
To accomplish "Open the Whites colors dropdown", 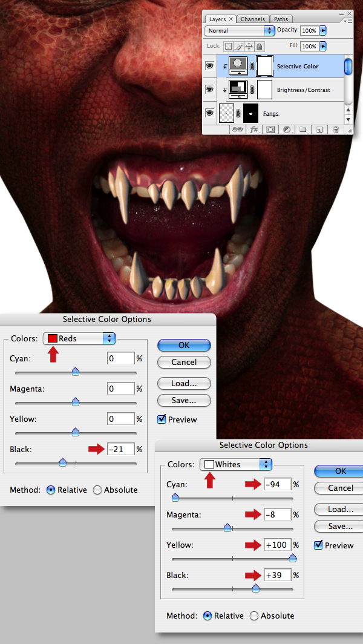I will [236, 464].
